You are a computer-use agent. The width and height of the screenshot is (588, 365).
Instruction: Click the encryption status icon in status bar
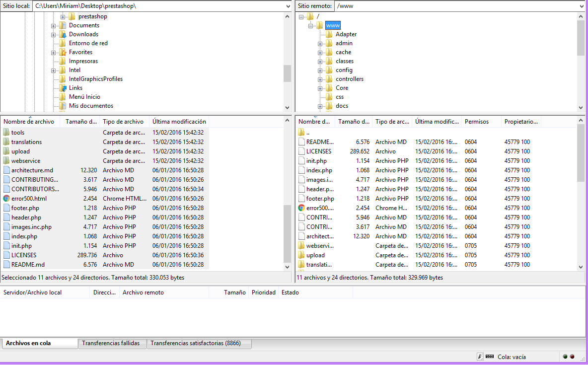click(x=480, y=357)
